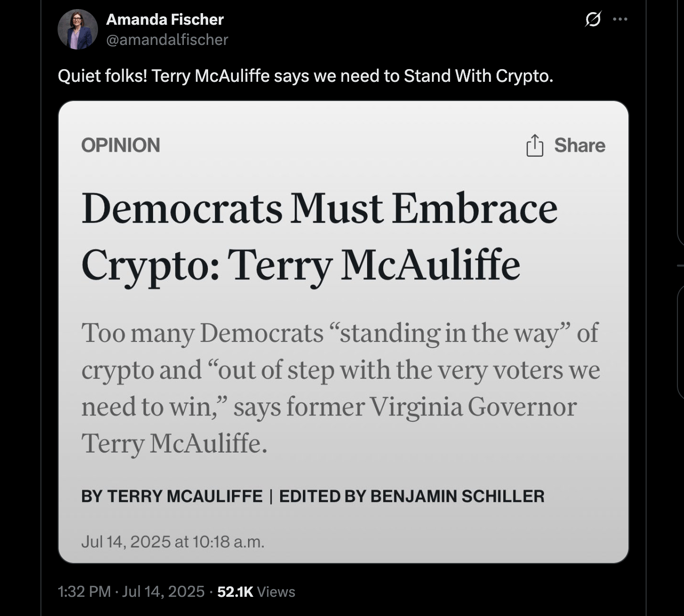Click the tweet timestamp 1:32 PM
The height and width of the screenshot is (616, 684).
[84, 592]
